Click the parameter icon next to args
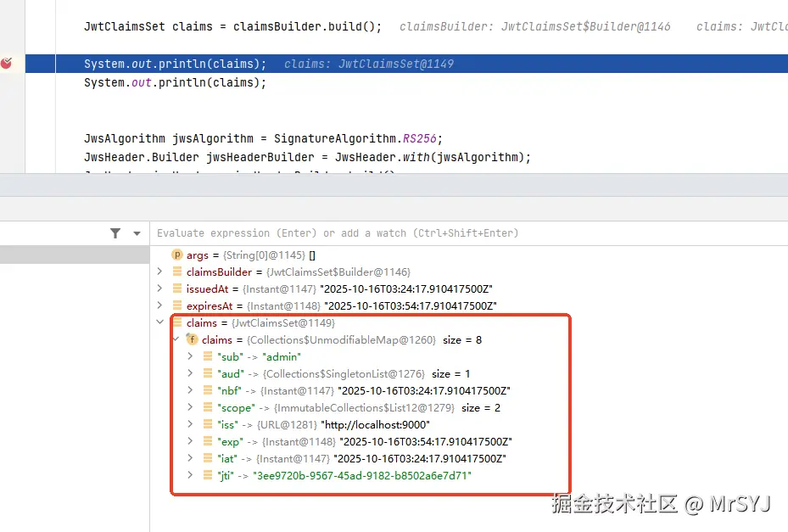Image resolution: width=788 pixels, height=532 pixels. pyautogui.click(x=177, y=255)
